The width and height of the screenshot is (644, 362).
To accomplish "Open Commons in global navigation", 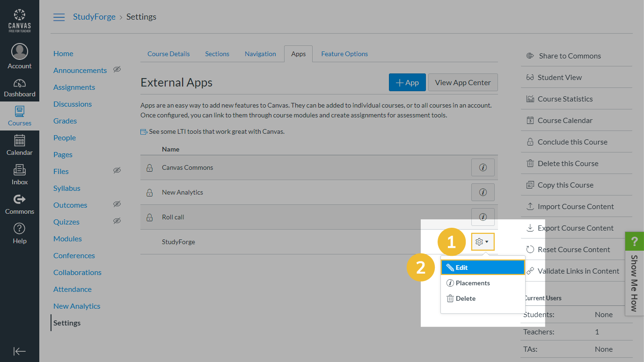I will coord(20,204).
